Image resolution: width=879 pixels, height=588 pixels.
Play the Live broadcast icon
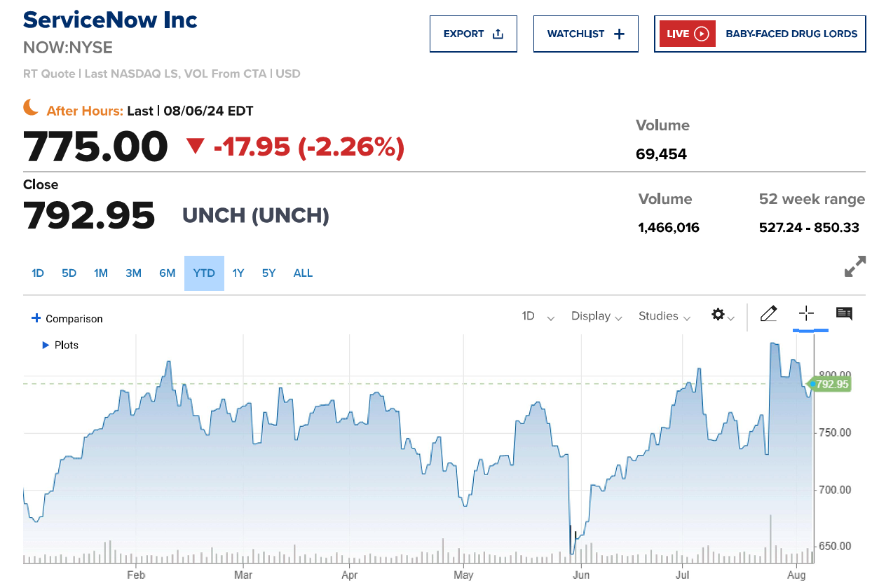pos(702,34)
